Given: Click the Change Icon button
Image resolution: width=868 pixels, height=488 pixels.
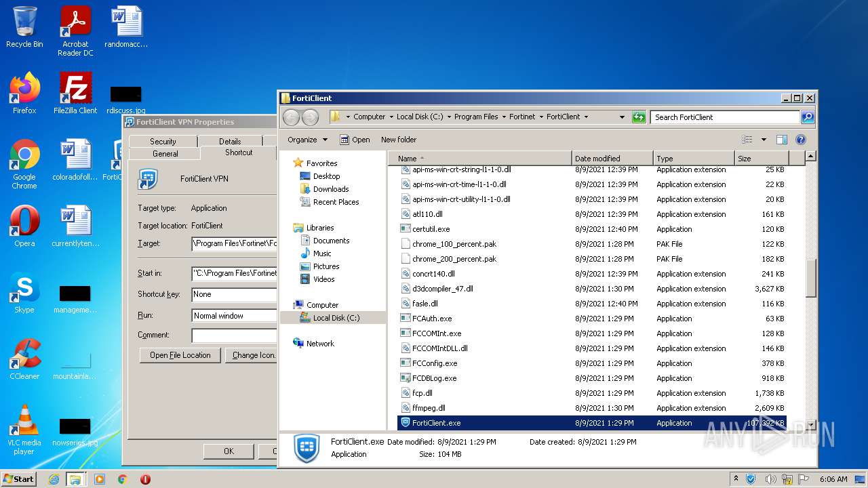Looking at the screenshot, I should 252,355.
